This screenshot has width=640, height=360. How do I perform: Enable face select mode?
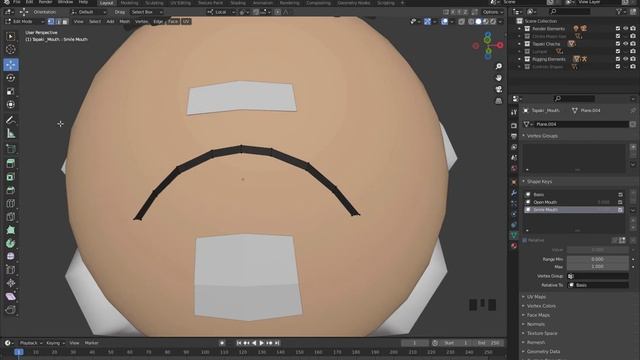[65, 21]
